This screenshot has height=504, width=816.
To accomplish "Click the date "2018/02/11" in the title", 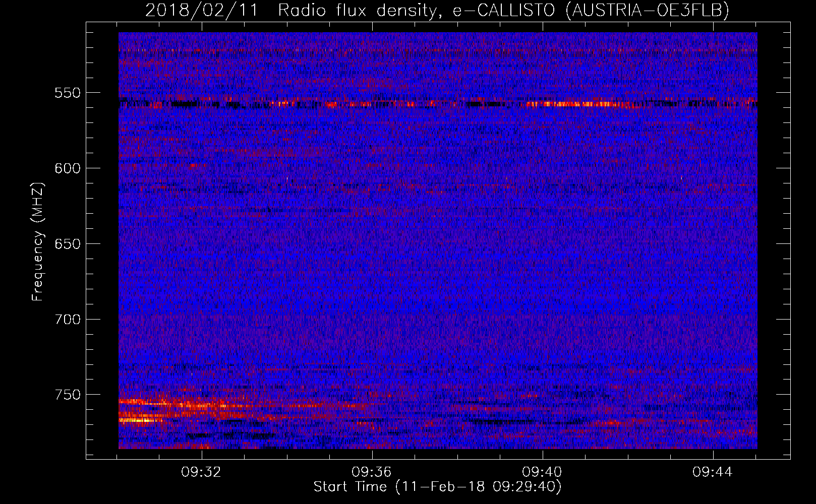I will coord(202,11).
